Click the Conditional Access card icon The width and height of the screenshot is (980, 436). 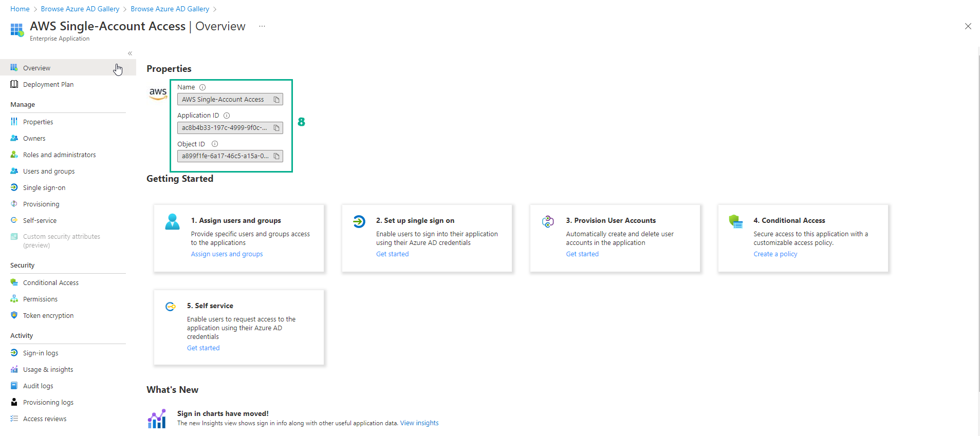click(736, 221)
